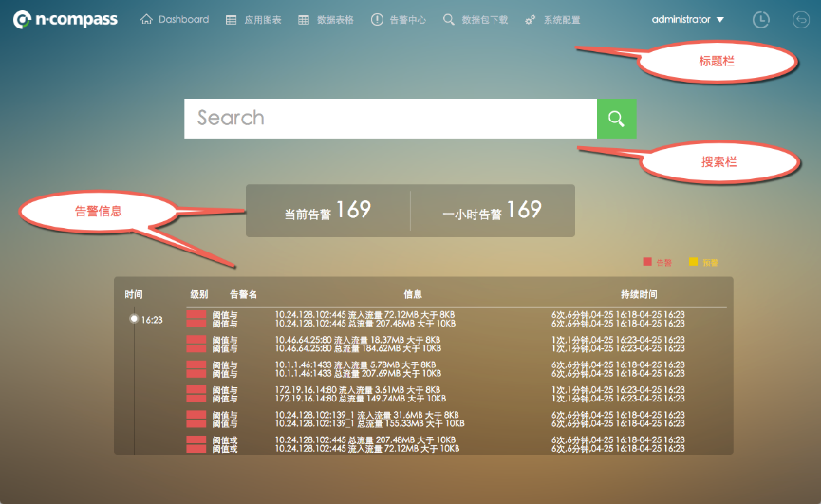Click the 数据表格 table icon
This screenshot has height=504, width=821.
pyautogui.click(x=304, y=20)
